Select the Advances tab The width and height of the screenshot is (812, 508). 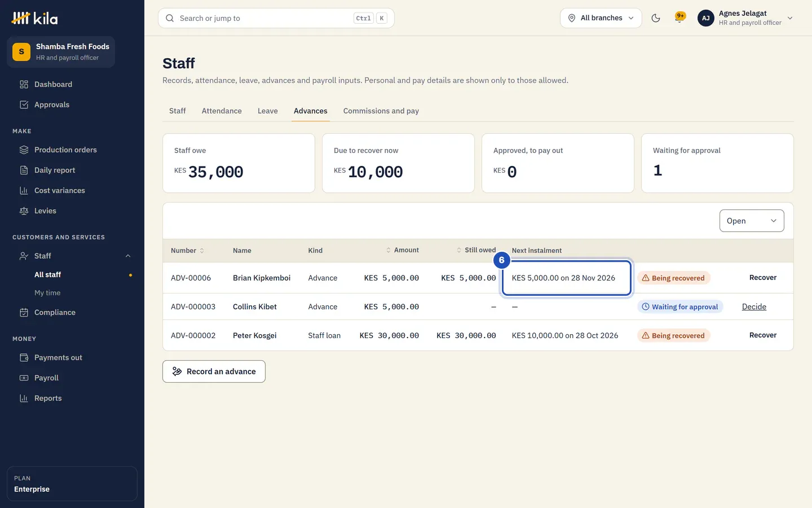pyautogui.click(x=310, y=111)
